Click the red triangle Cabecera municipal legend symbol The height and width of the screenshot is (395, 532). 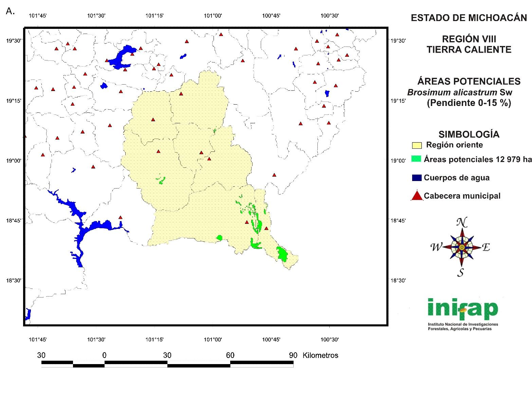(x=417, y=196)
